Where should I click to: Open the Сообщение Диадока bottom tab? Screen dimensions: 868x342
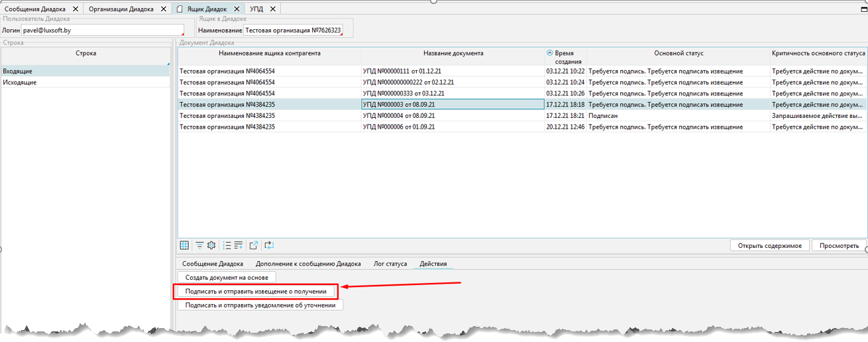tap(213, 264)
